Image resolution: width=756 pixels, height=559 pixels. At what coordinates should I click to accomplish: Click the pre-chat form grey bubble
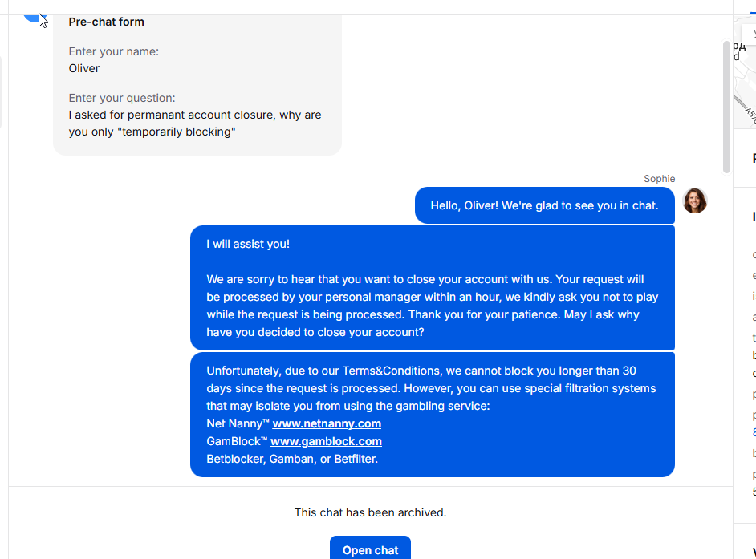pos(197,85)
